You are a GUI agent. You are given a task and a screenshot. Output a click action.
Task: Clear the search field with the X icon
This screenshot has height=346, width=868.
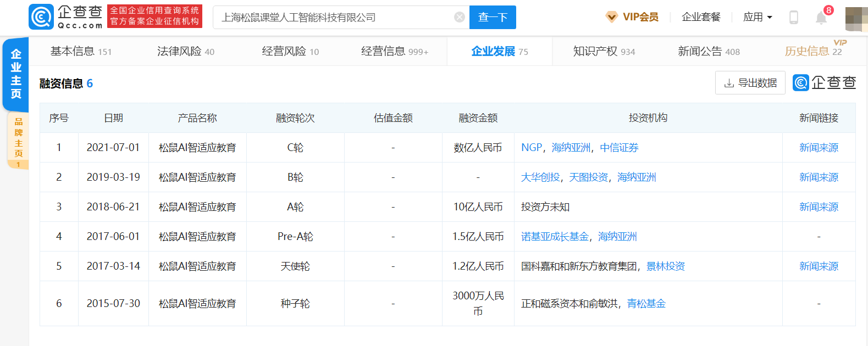(460, 17)
